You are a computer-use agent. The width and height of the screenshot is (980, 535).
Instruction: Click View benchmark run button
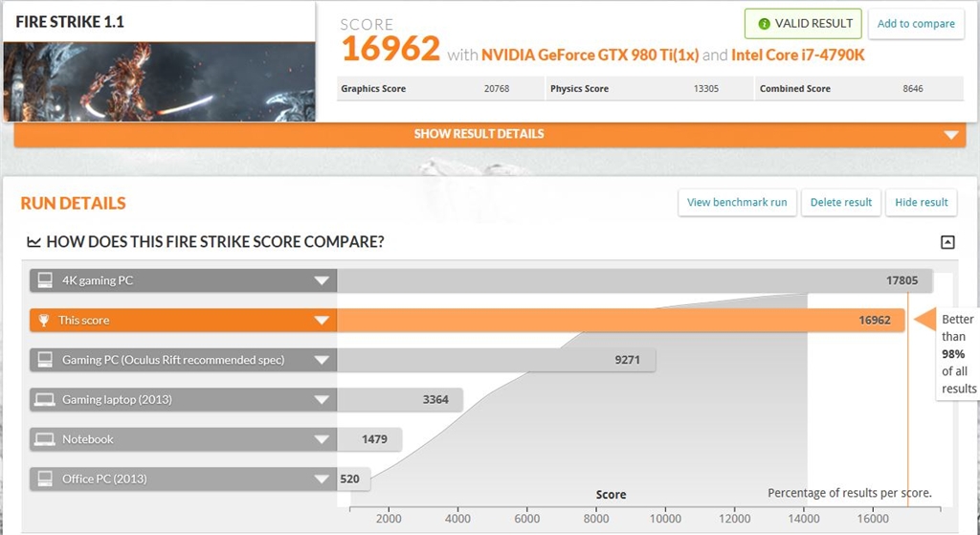click(737, 203)
